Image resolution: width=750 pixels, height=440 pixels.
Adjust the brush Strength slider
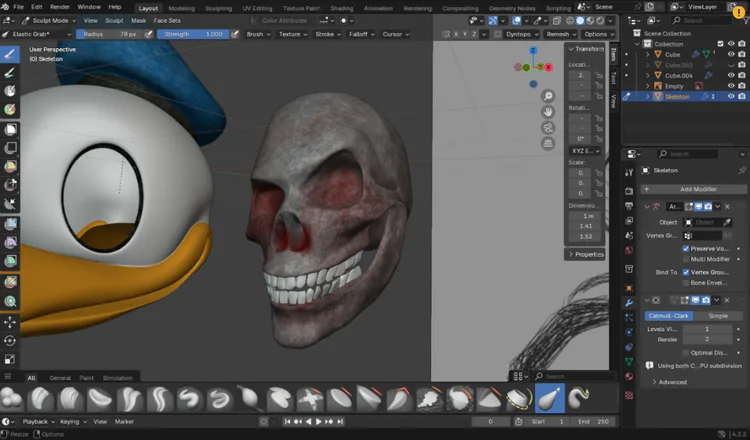point(191,34)
